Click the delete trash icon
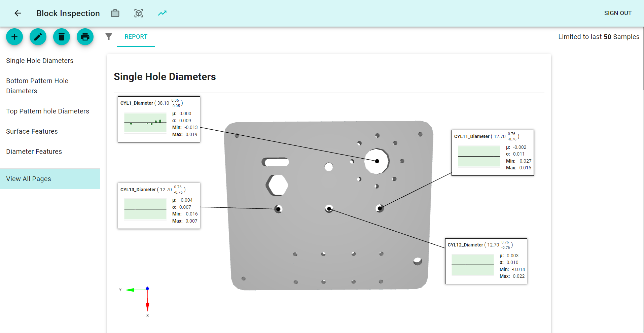The image size is (644, 333). pos(61,37)
